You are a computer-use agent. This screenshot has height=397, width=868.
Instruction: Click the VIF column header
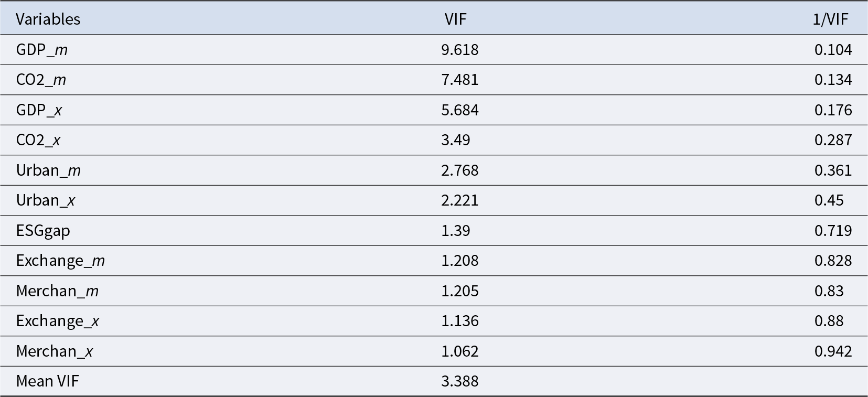coord(455,19)
